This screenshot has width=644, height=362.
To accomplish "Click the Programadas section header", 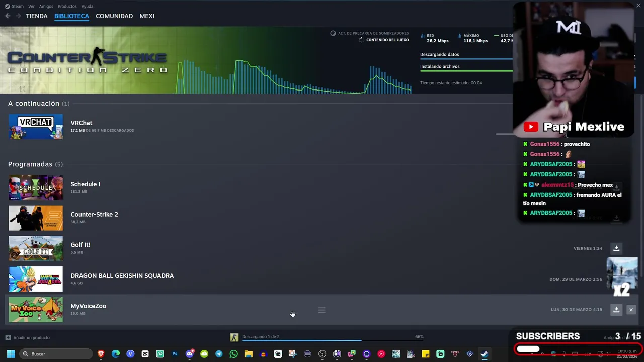I will [x=35, y=164].
